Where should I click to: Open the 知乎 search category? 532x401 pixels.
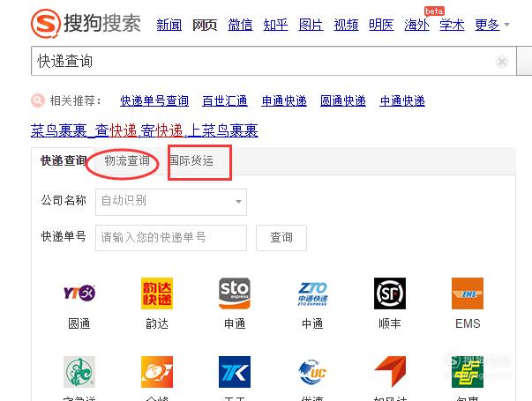(x=275, y=25)
